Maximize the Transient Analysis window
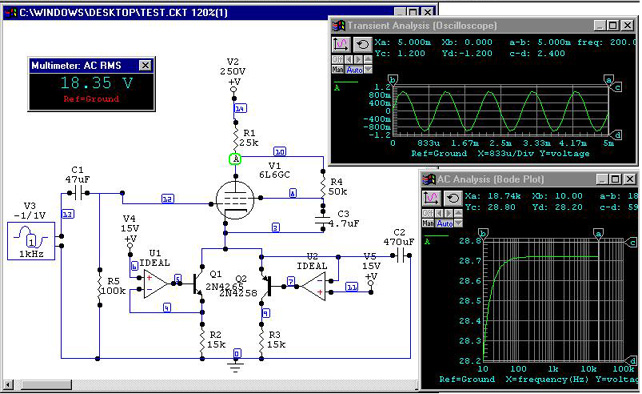This screenshot has height=394, width=642. 613,25
